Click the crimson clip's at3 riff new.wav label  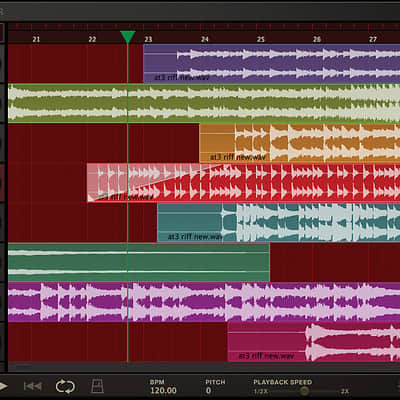[266, 356]
